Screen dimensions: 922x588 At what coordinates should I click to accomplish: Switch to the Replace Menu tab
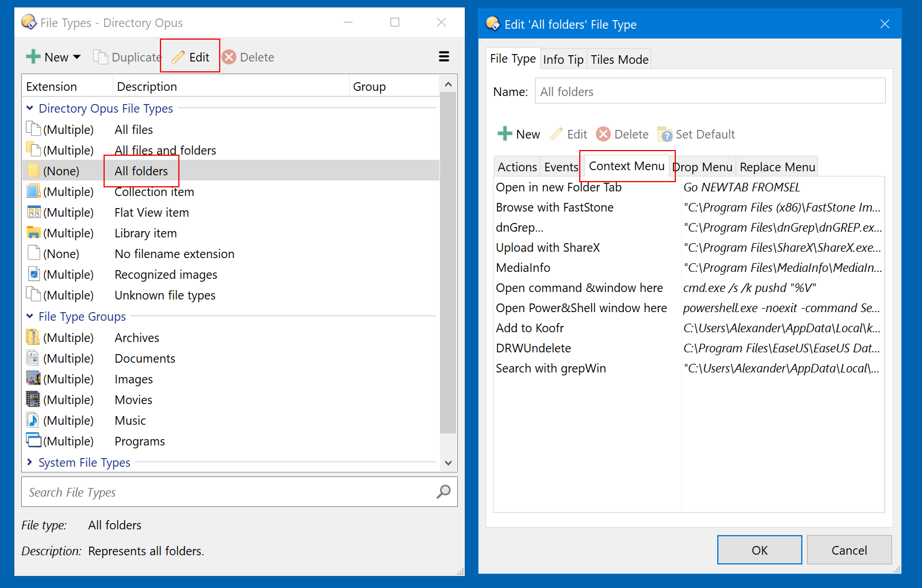777,167
